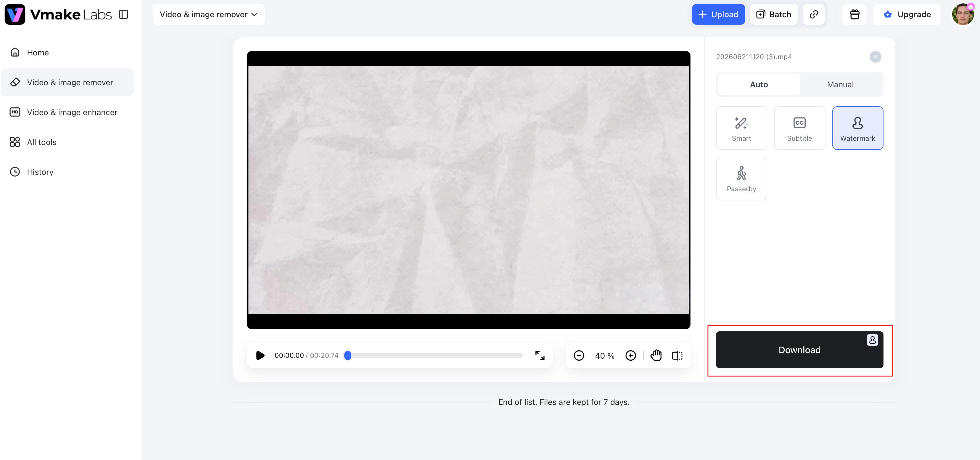Click the 00:20.74 duration text
This screenshot has width=980, height=460.
(x=324, y=355)
